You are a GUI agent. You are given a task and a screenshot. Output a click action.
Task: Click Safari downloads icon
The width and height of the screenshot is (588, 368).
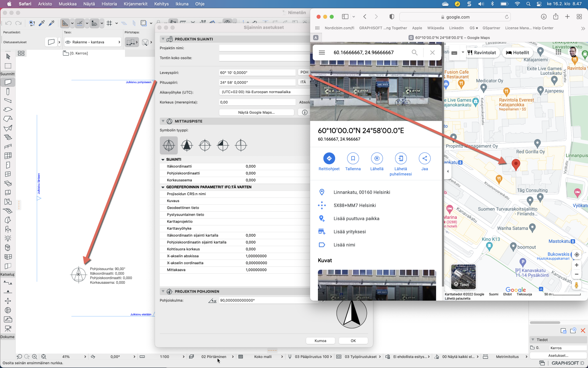pyautogui.click(x=544, y=17)
